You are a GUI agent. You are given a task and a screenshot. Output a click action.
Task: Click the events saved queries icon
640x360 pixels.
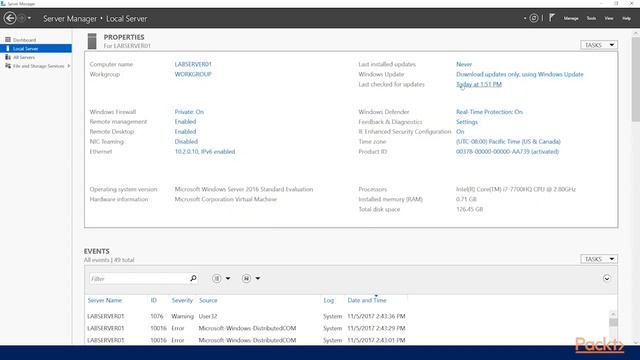pos(246,278)
